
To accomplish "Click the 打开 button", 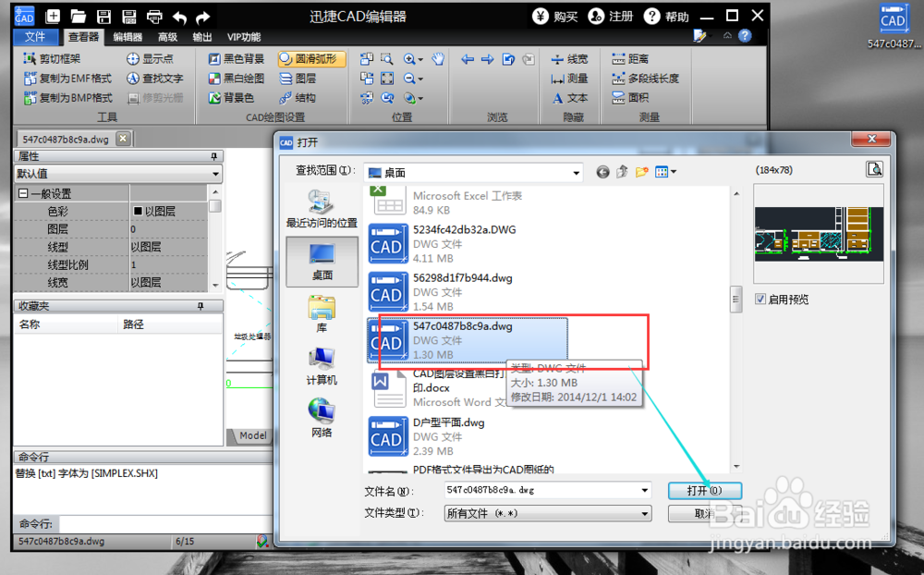I will (x=705, y=491).
